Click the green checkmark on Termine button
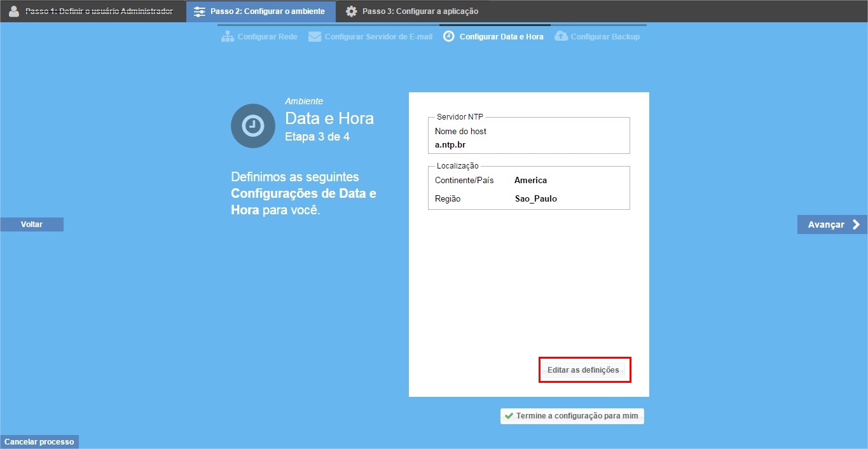 [x=509, y=416]
